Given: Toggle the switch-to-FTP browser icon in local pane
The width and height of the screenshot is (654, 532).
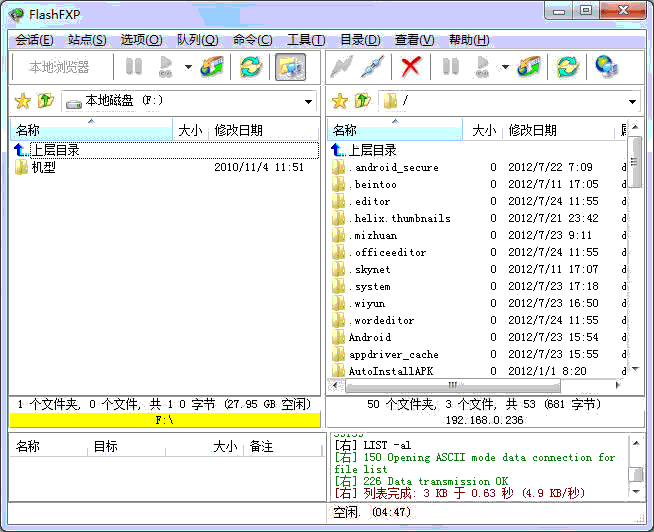Looking at the screenshot, I should [291, 67].
